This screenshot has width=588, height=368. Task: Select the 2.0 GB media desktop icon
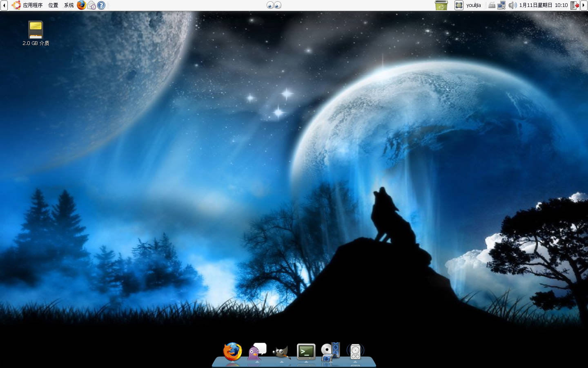[x=36, y=34]
